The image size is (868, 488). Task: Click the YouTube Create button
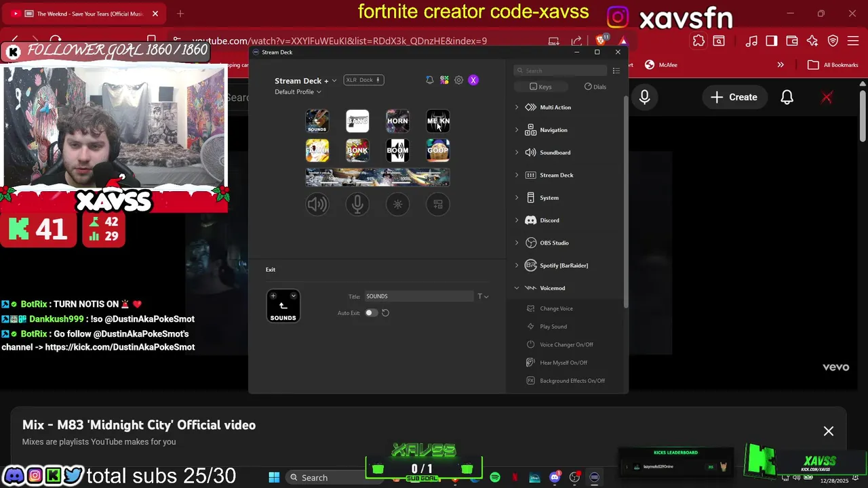coord(734,97)
